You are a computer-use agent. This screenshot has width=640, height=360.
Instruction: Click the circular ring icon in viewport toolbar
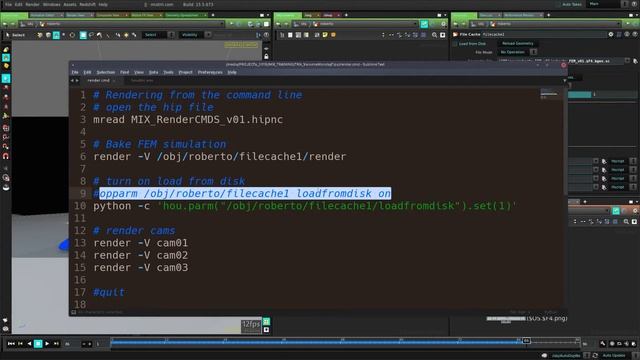pos(72,35)
